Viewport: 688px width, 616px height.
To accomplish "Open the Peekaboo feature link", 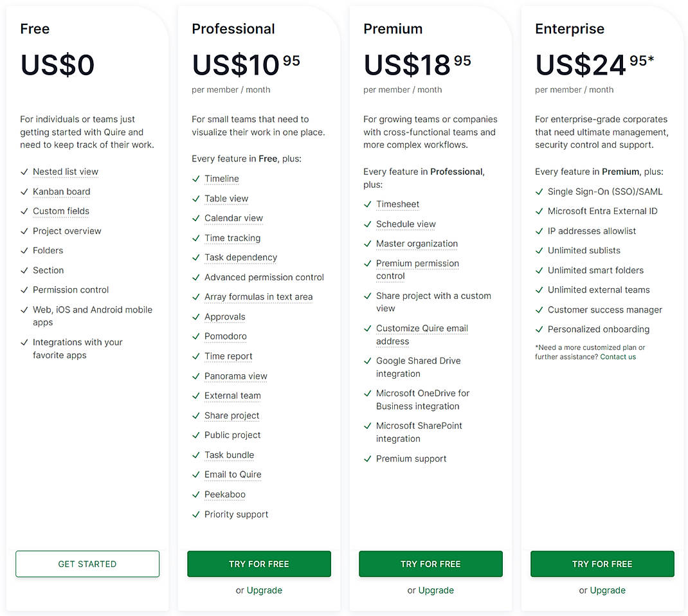I will click(x=224, y=494).
